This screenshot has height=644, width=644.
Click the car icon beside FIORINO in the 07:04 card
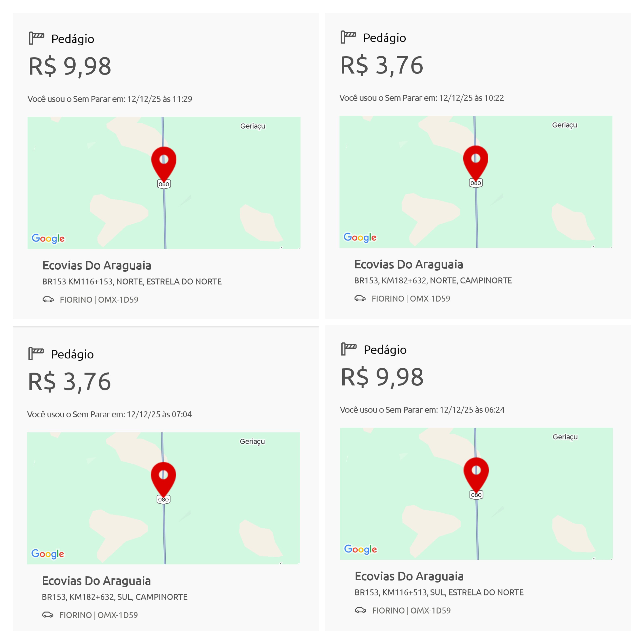point(48,615)
